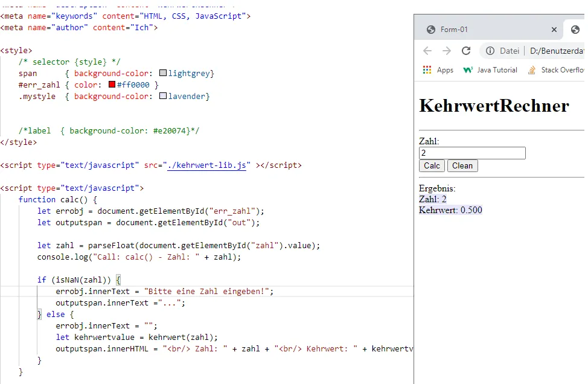Open the lavender color swatch

[163, 96]
